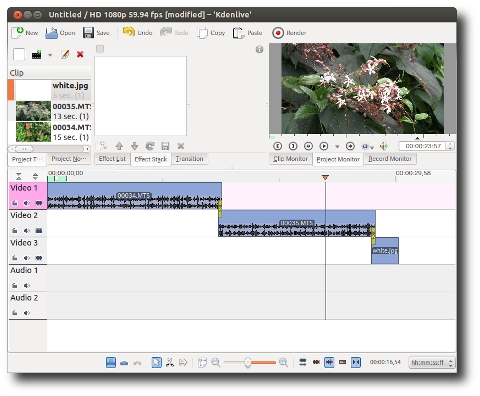This screenshot has width=480, height=396.
Task: Save the project using the Save button
Action: 96,33
